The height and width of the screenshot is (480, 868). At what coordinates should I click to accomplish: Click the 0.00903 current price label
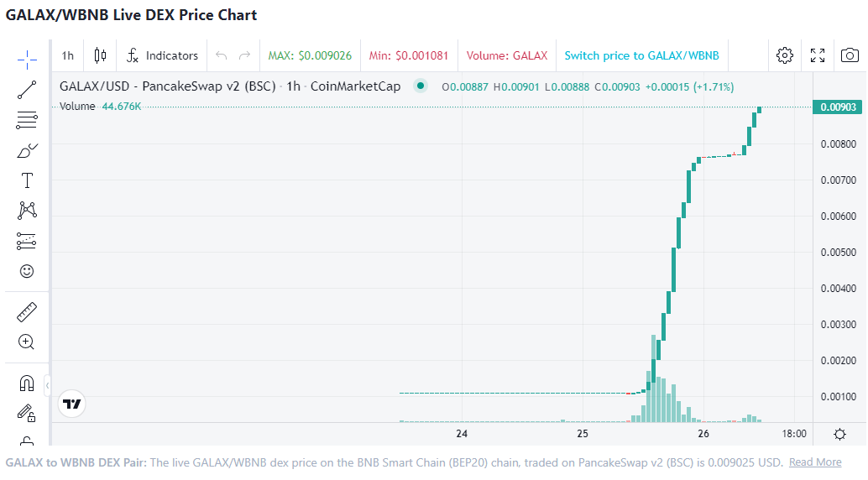click(837, 107)
